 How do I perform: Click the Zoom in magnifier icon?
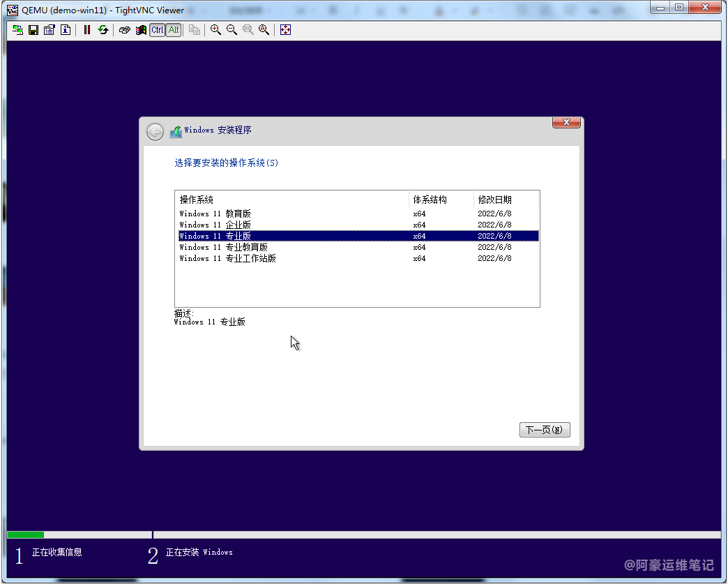(215, 30)
